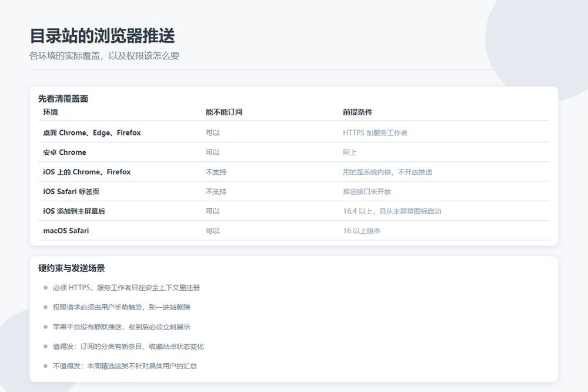Click 可以 in the iOS 添加到主屏幕后 row
The height and width of the screenshot is (392, 588).
coord(213,211)
